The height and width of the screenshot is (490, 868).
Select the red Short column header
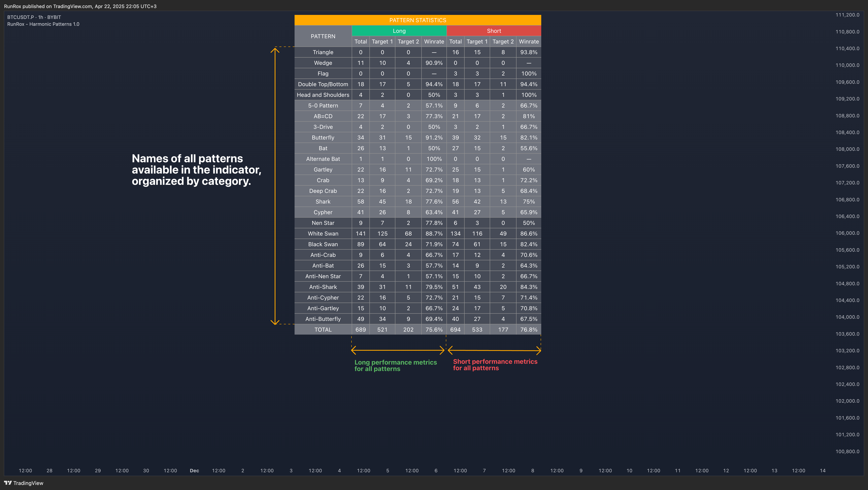[494, 31]
